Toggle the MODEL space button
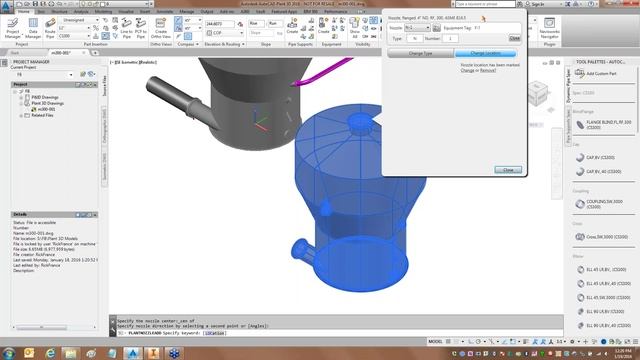This screenshot has height=360, width=640. (435, 341)
